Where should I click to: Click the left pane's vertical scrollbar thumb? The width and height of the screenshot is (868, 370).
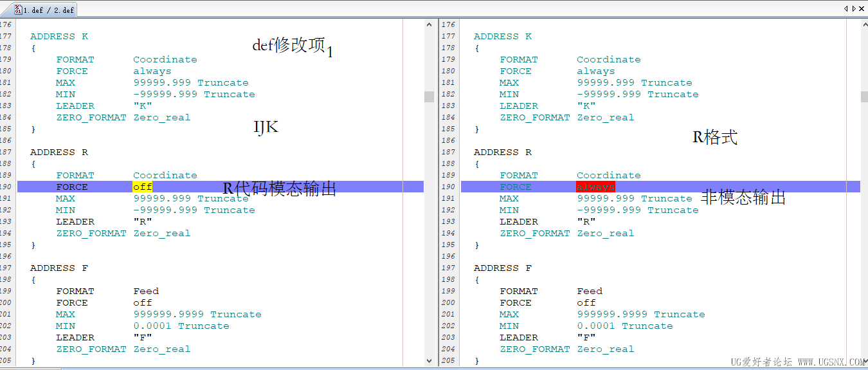click(429, 97)
